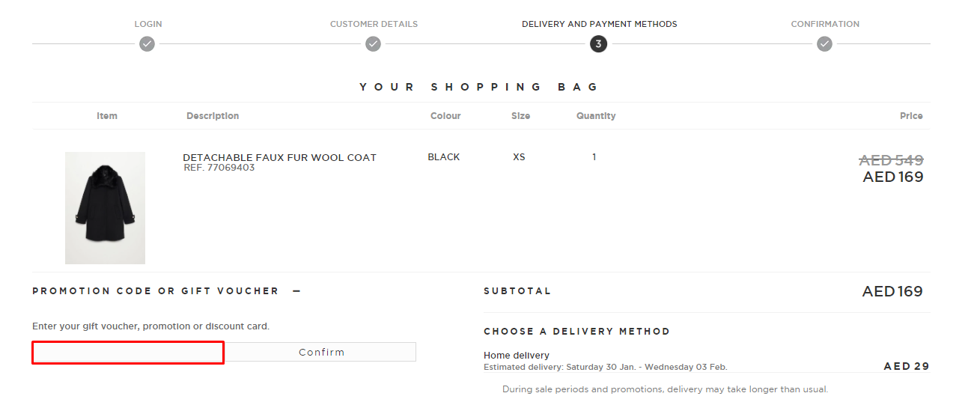
Task: Click the Confirmation step checkmark icon
Action: [824, 44]
